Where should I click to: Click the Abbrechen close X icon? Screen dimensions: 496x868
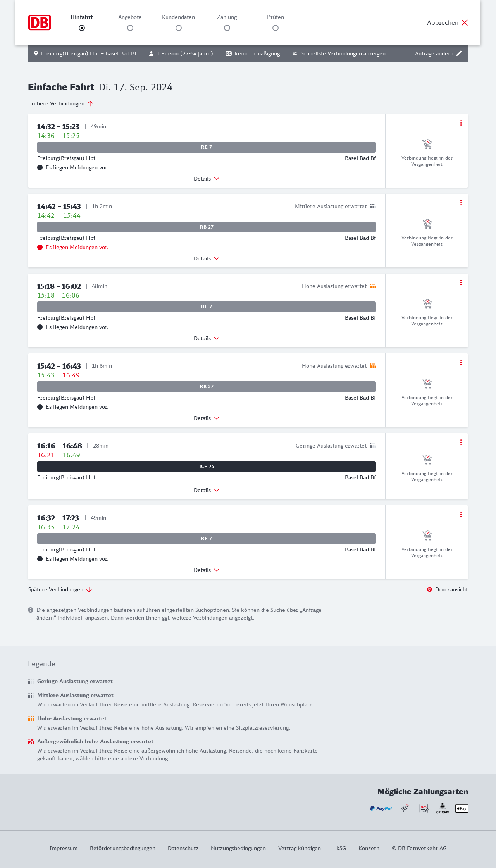click(465, 22)
